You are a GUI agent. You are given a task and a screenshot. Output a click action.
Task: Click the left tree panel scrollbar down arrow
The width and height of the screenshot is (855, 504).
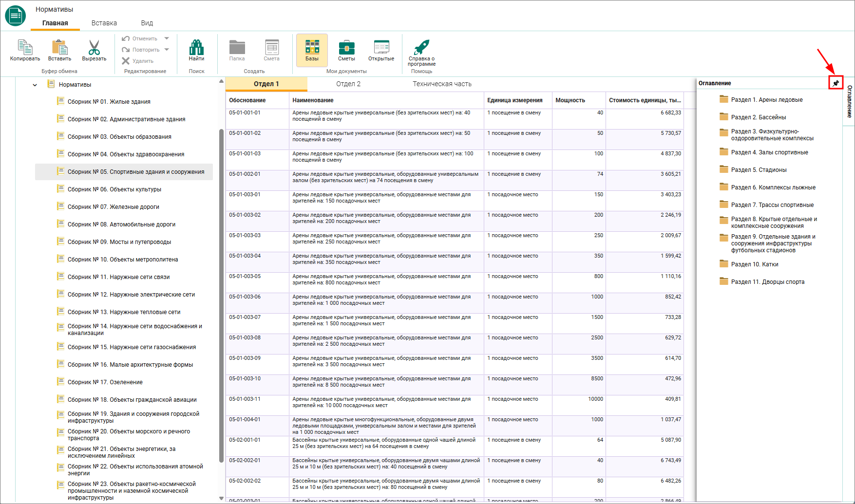click(221, 498)
